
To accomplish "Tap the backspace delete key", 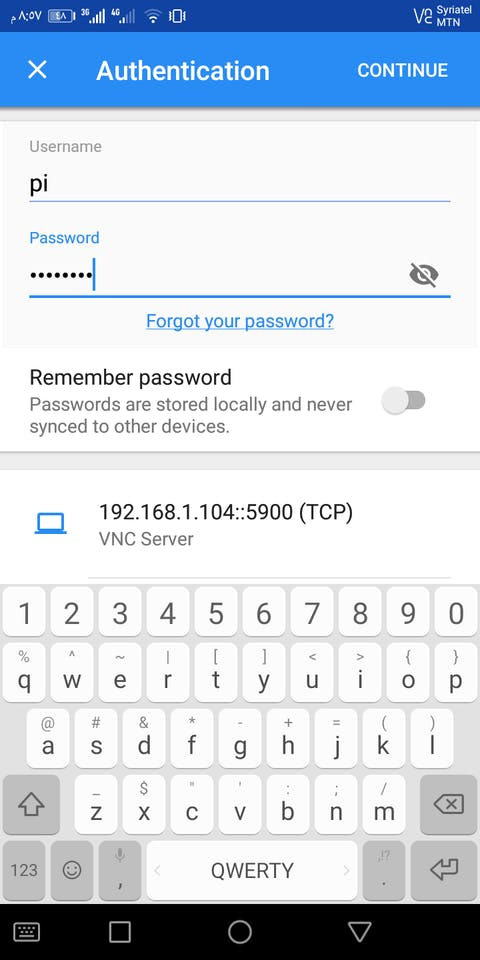I will pyautogui.click(x=448, y=805).
